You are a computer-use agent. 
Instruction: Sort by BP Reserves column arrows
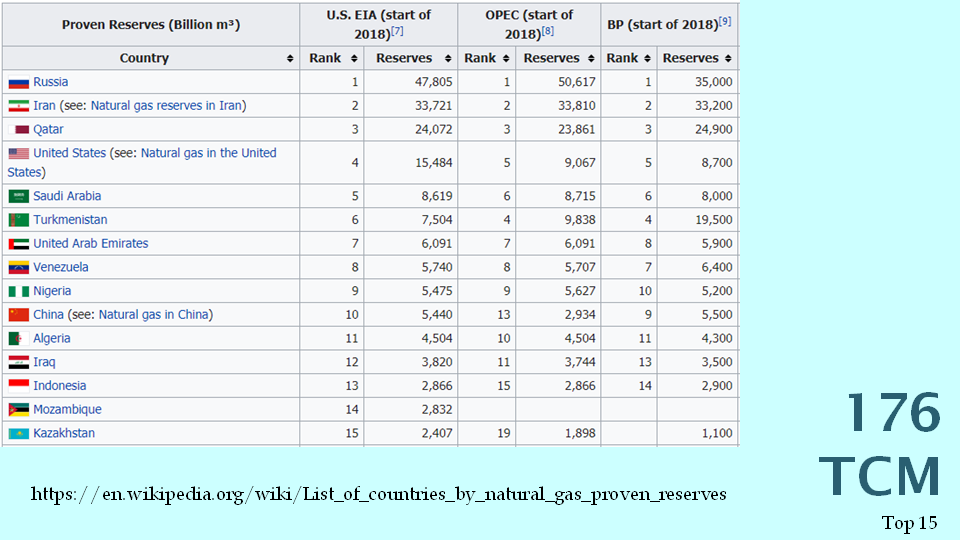pyautogui.click(x=727, y=59)
